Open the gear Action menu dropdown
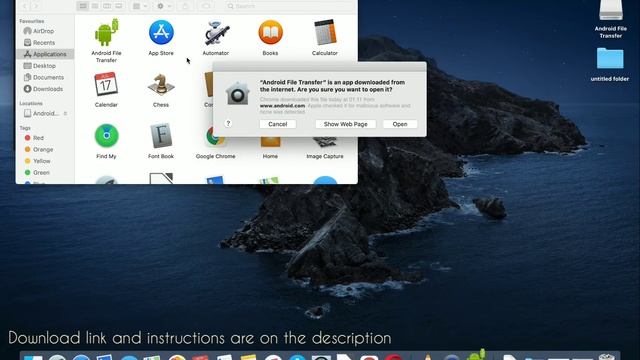The height and width of the screenshot is (360, 640). tap(163, 6)
